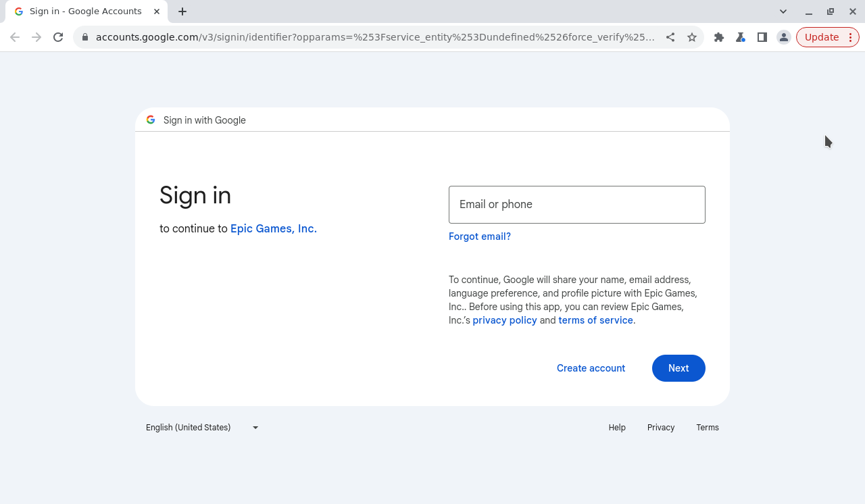This screenshot has width=865, height=504.
Task: Click the browser forward arrow
Action: point(36,37)
